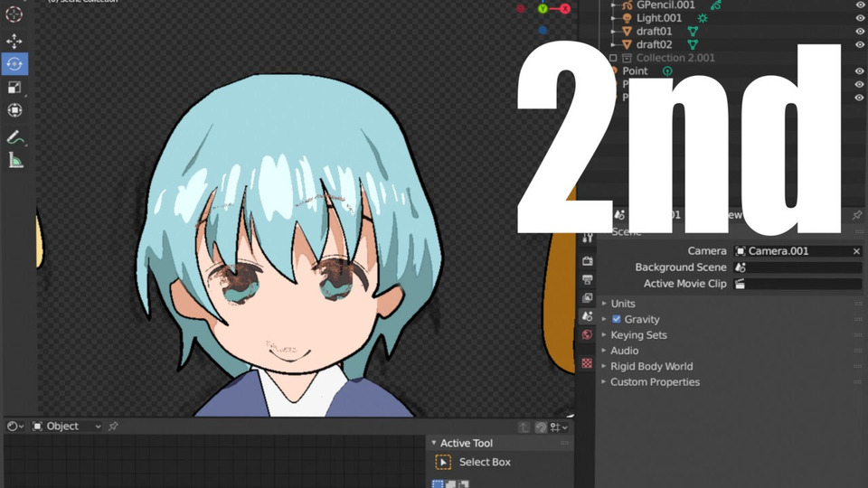Screen dimensions: 868x488
Task: Click the red X axis gizmo
Action: (x=565, y=8)
